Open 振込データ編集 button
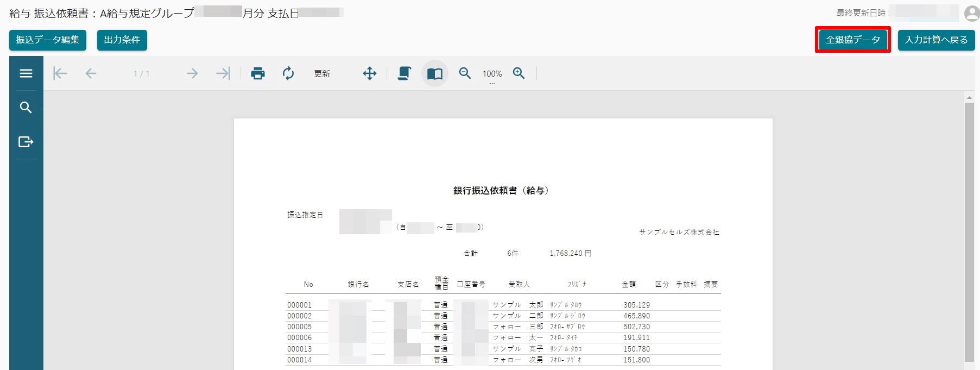Viewport: 980px width, 370px height. (x=48, y=40)
